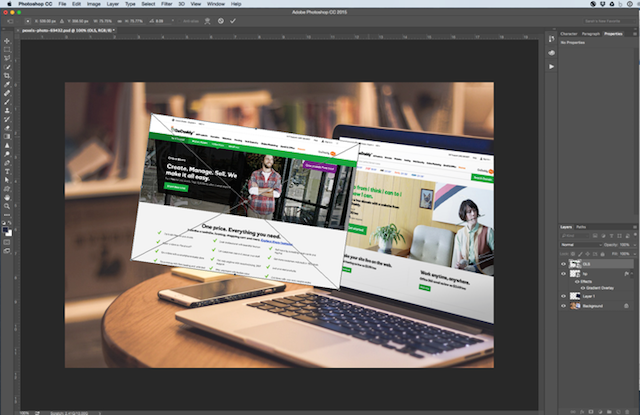Commit the transform with the checkmark
The image size is (640, 415).
tap(233, 21)
